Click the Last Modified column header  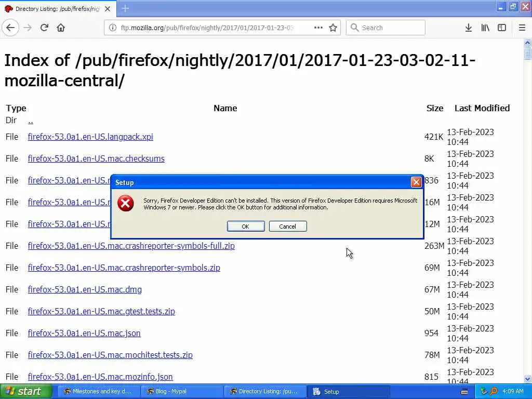(x=482, y=108)
